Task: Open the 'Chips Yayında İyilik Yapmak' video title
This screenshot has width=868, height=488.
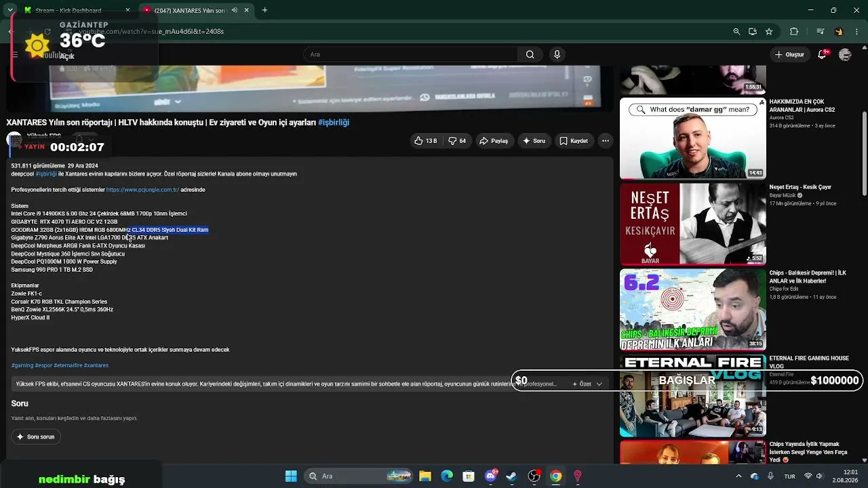Action: point(808,451)
